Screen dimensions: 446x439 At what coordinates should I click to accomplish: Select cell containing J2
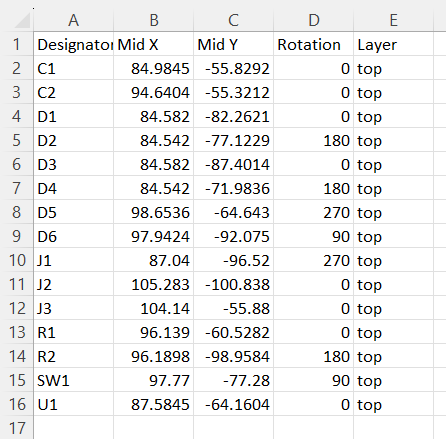[74, 284]
